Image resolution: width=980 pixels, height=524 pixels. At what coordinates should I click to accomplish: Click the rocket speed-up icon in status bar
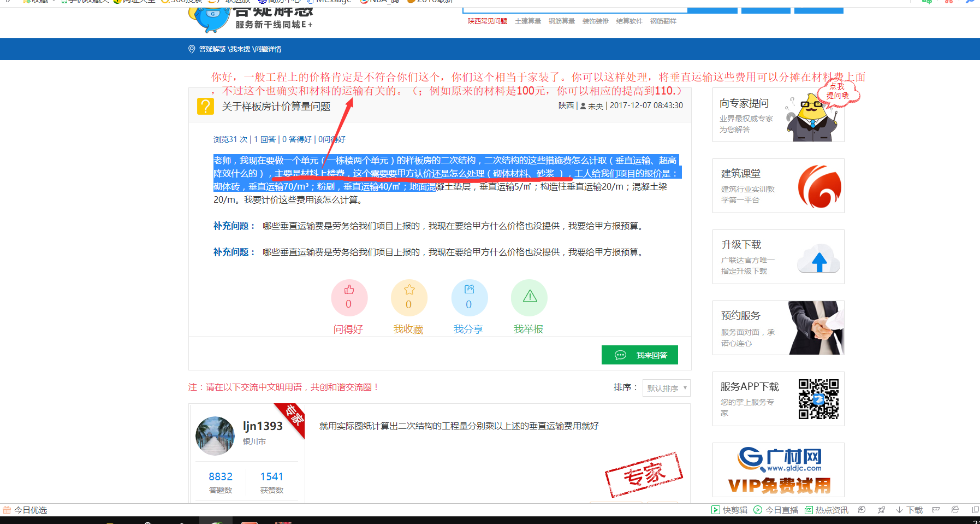coord(881,510)
